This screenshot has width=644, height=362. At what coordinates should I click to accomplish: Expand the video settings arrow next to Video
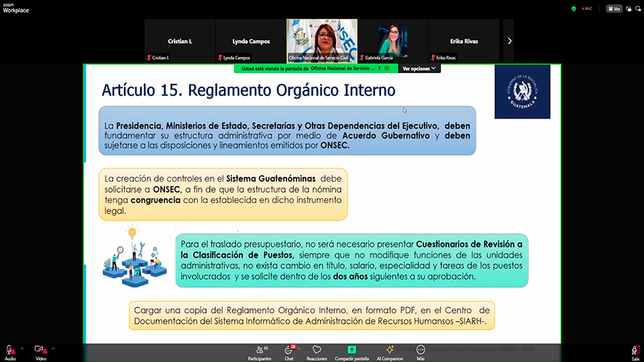click(x=53, y=349)
